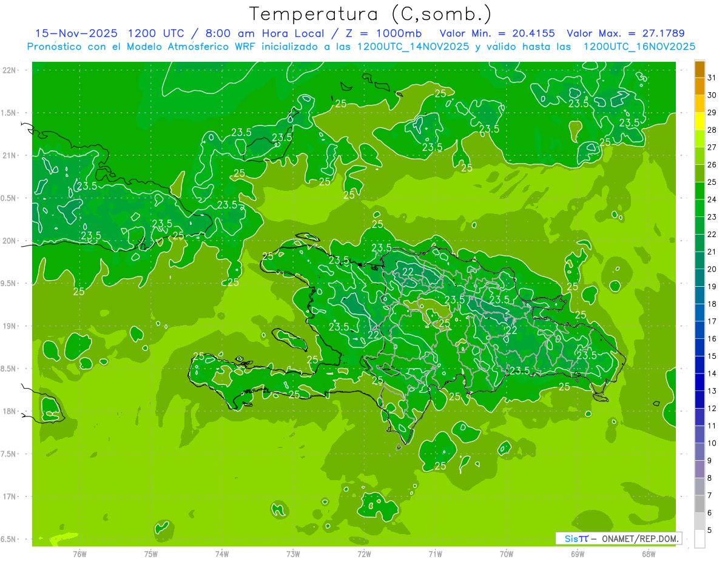The width and height of the screenshot is (728, 562).
Task: Click "Valor Max. = 27.1789" text
Action: pos(625,33)
